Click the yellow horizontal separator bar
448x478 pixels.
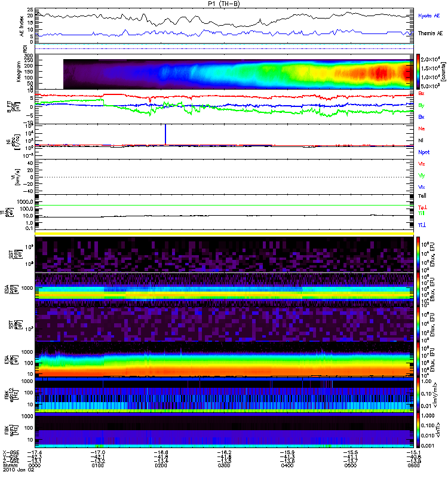coord(225,234)
